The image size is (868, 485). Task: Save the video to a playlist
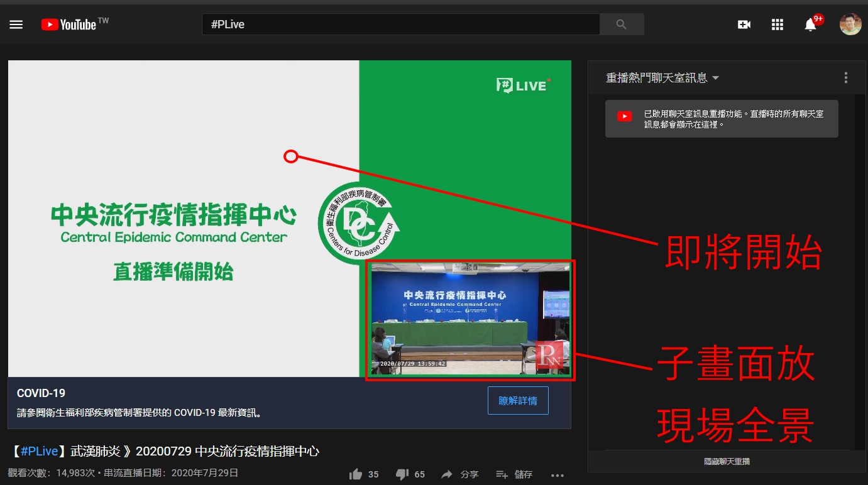tap(514, 474)
